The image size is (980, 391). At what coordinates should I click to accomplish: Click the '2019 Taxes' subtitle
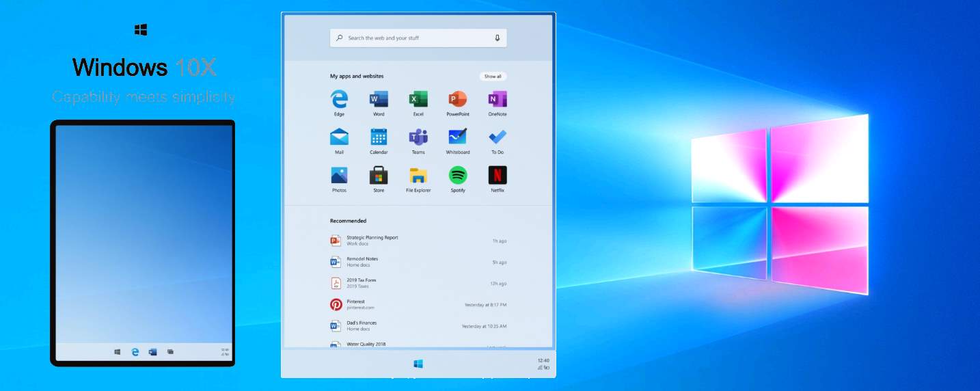pos(358,286)
